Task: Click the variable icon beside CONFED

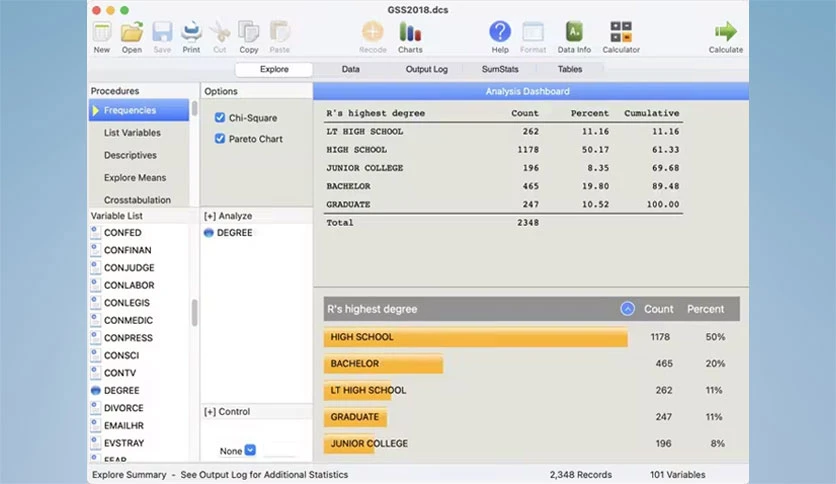Action: [95, 232]
